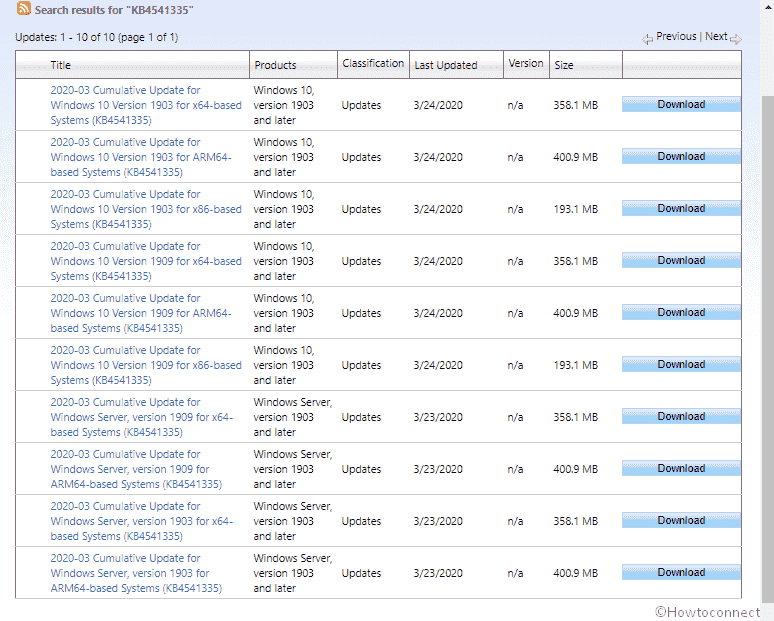774x621 pixels.
Task: Click 3/23/2020 date in Server 1909 x64 row
Action: (x=438, y=417)
